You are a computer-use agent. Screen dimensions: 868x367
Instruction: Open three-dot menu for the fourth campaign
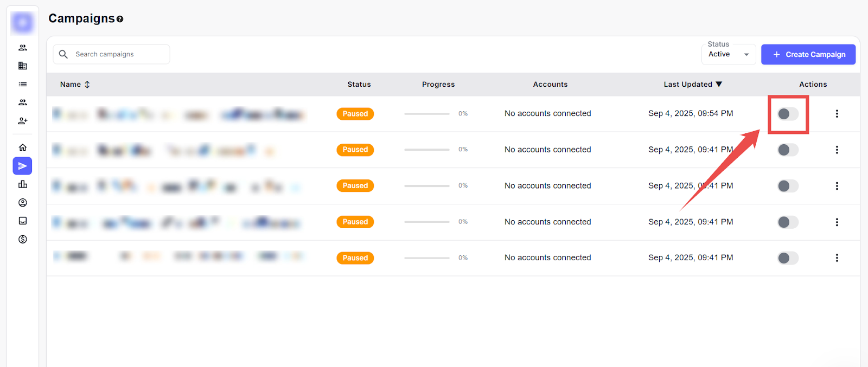click(837, 222)
